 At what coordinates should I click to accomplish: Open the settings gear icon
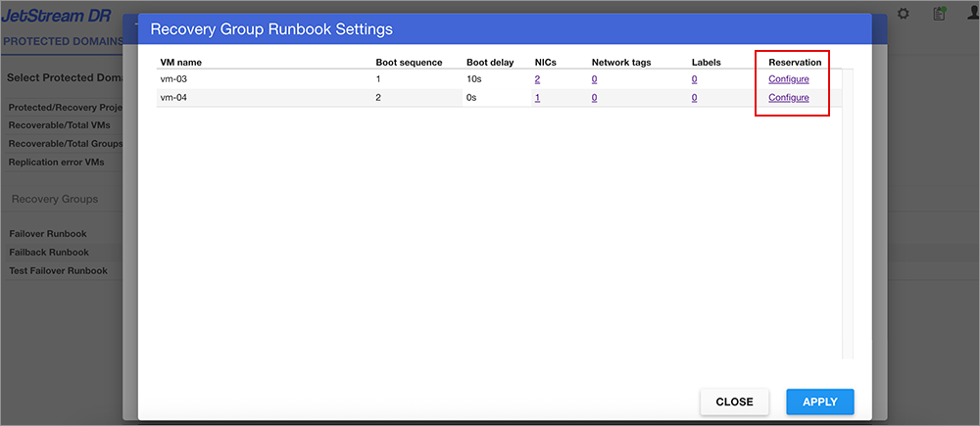click(904, 15)
